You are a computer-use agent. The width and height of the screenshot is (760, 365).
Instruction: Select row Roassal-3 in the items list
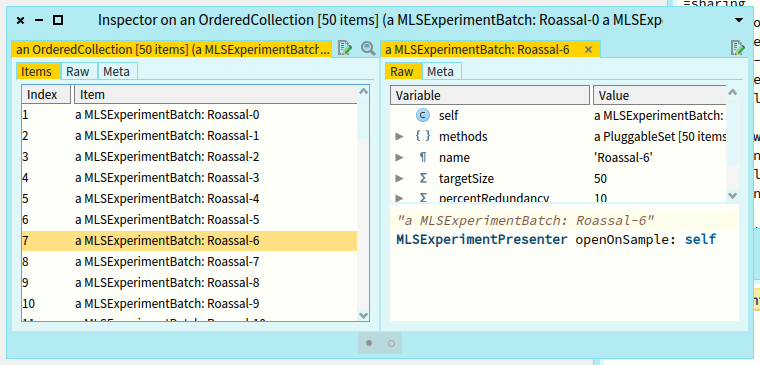190,178
